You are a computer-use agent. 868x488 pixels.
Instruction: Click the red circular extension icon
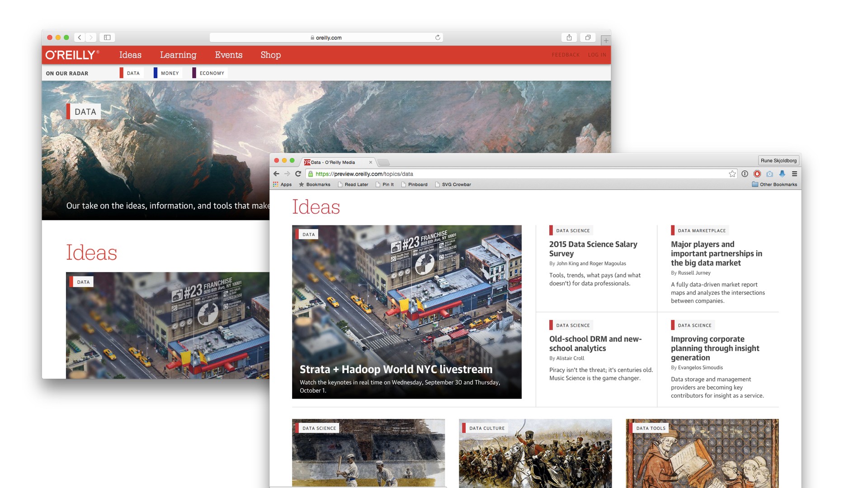tap(757, 174)
